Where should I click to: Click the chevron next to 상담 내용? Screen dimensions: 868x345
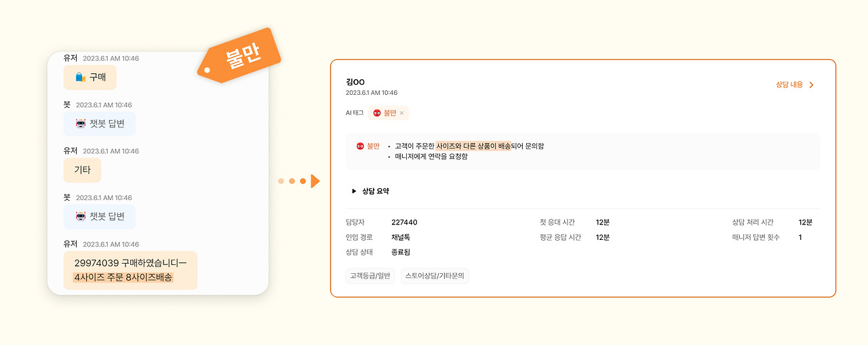coord(811,85)
